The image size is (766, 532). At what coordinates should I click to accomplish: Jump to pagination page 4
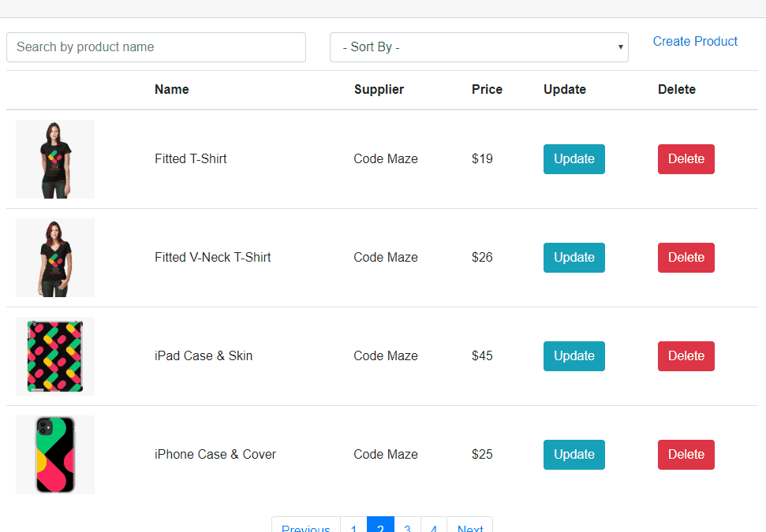coord(434,526)
